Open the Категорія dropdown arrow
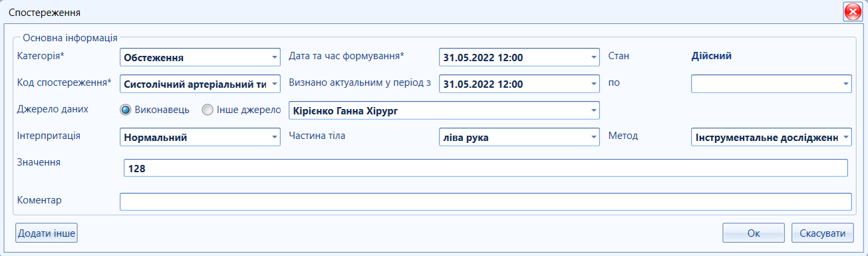Screen dimensions: 868x256 coord(275,57)
